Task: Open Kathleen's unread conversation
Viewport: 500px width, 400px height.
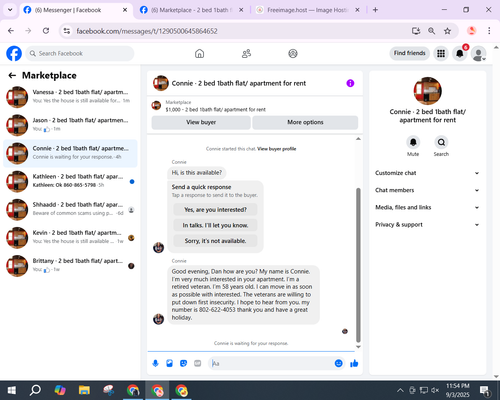Action: (x=70, y=181)
